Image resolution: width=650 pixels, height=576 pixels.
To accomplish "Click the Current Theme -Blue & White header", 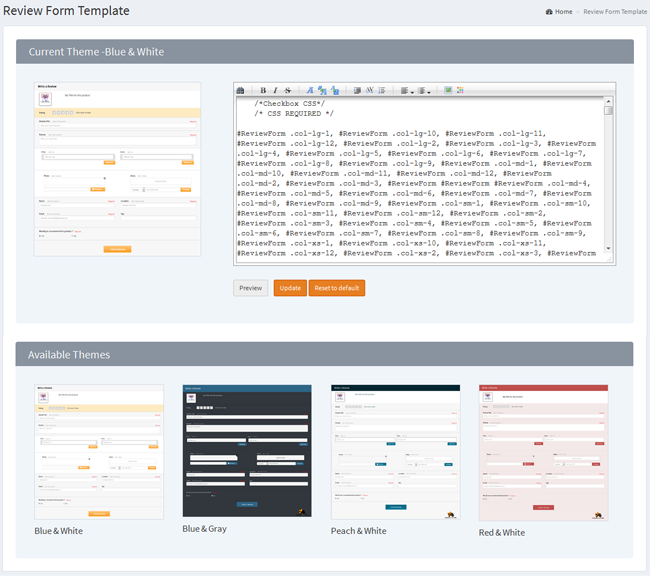I will coord(325,52).
